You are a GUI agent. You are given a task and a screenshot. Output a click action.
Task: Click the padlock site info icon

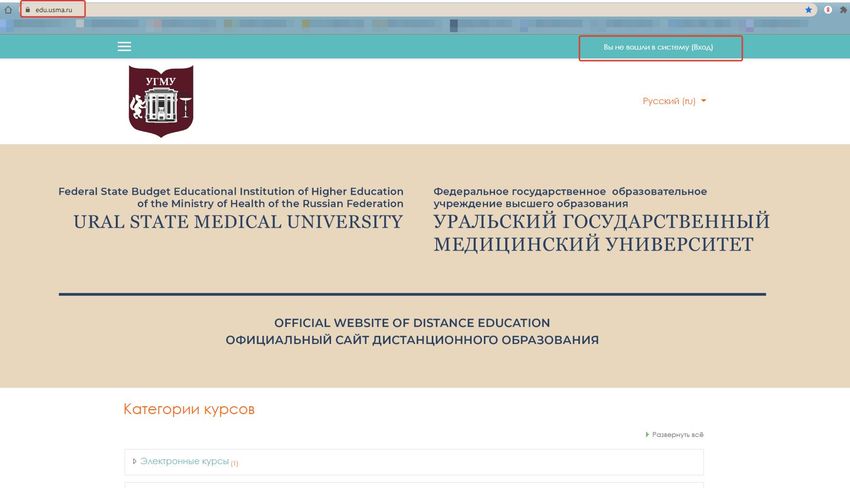point(28,10)
